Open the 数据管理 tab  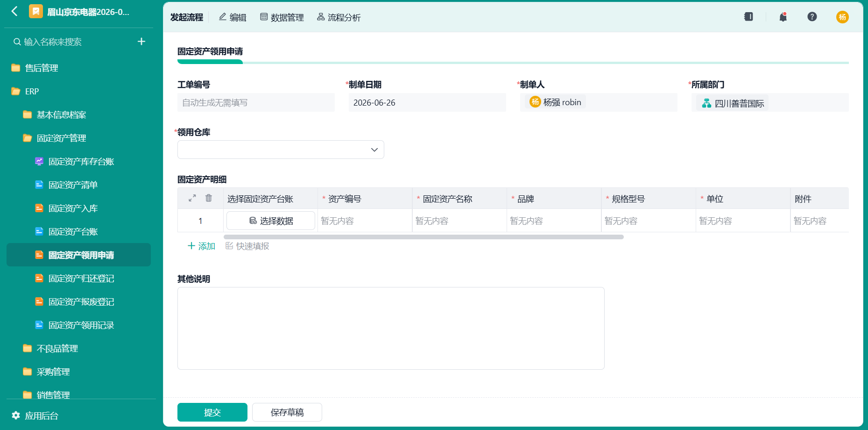(282, 17)
